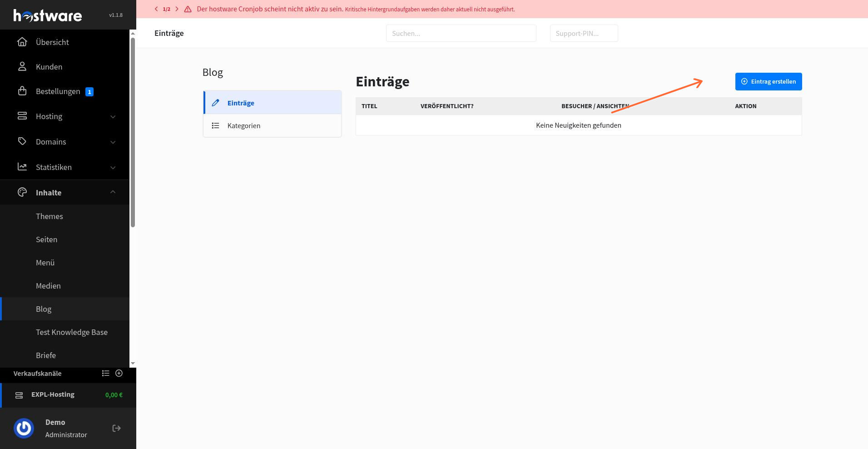Image resolution: width=868 pixels, height=449 pixels.
Task: Click the sidebar scroll down arrow
Action: (133, 364)
